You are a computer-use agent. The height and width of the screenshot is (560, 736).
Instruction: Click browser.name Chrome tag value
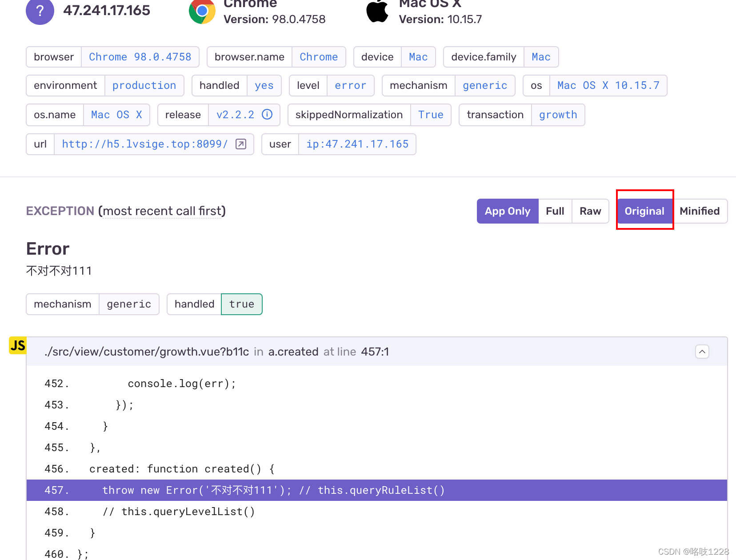click(x=319, y=57)
